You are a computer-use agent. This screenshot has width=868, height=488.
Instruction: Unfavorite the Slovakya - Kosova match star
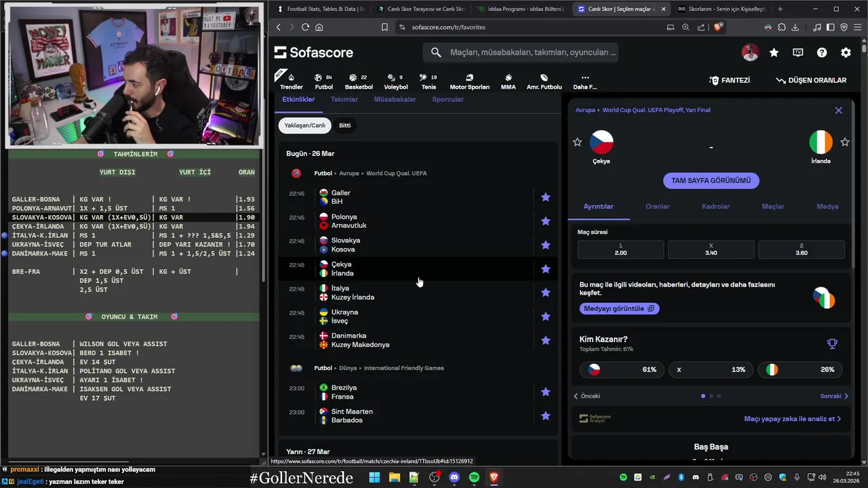pos(545,245)
